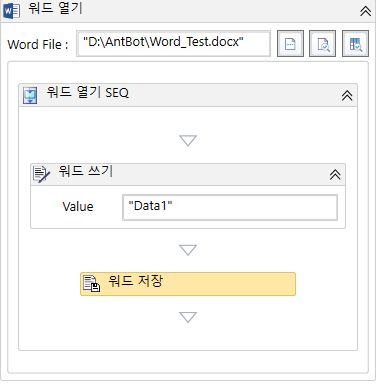This screenshot has width=378, height=385.
Task: Collapse the 워드 쓰기 activity
Action: tap(335, 174)
